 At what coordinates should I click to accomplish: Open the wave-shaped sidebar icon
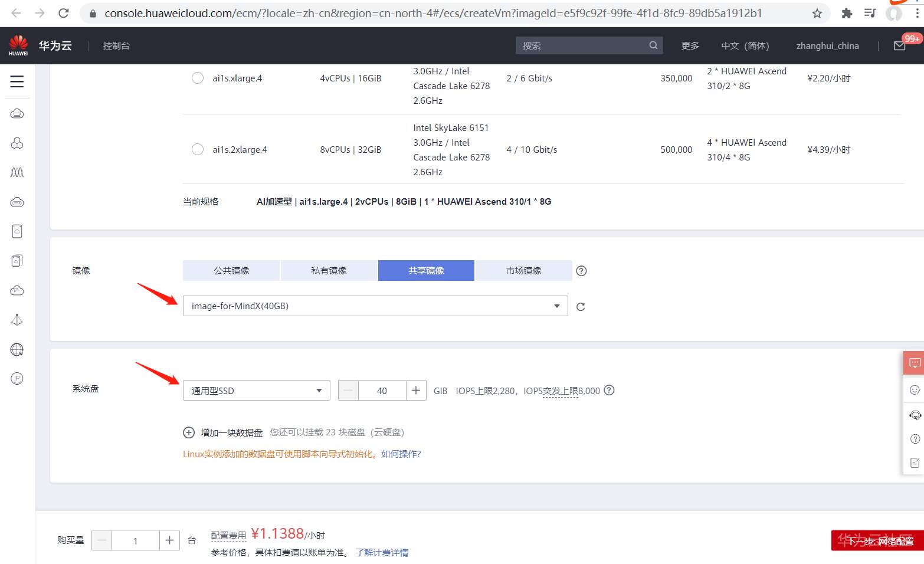click(17, 172)
